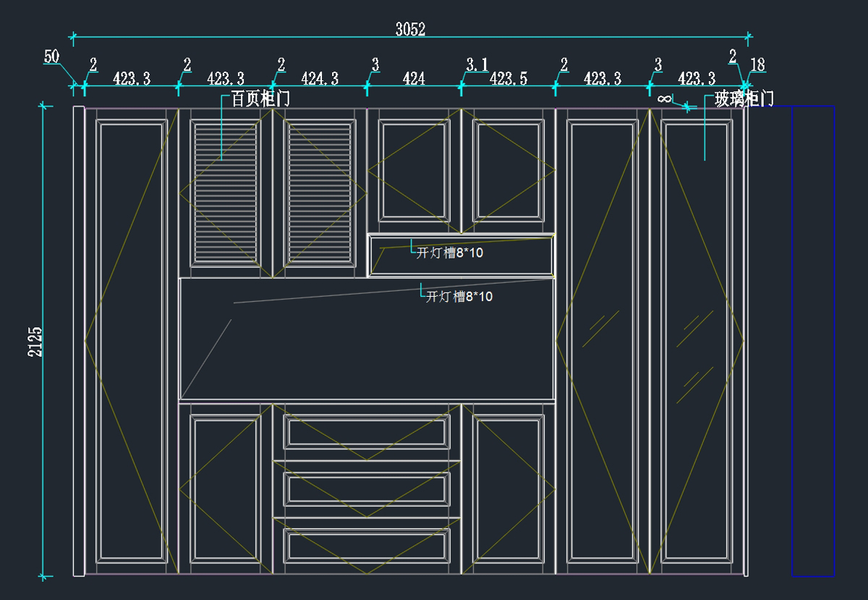Click the left louvered cabinet door
The image size is (868, 600).
coord(224,192)
